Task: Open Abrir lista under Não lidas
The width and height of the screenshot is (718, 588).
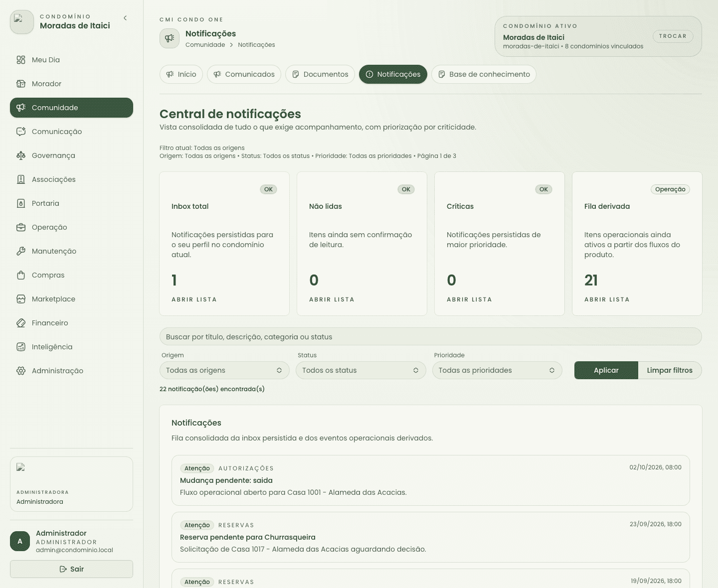Action: tap(332, 299)
